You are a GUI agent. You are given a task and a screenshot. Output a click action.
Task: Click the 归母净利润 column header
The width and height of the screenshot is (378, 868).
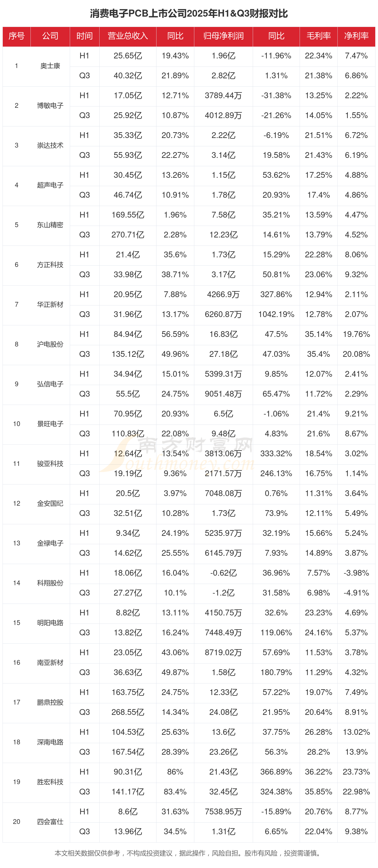point(223,36)
